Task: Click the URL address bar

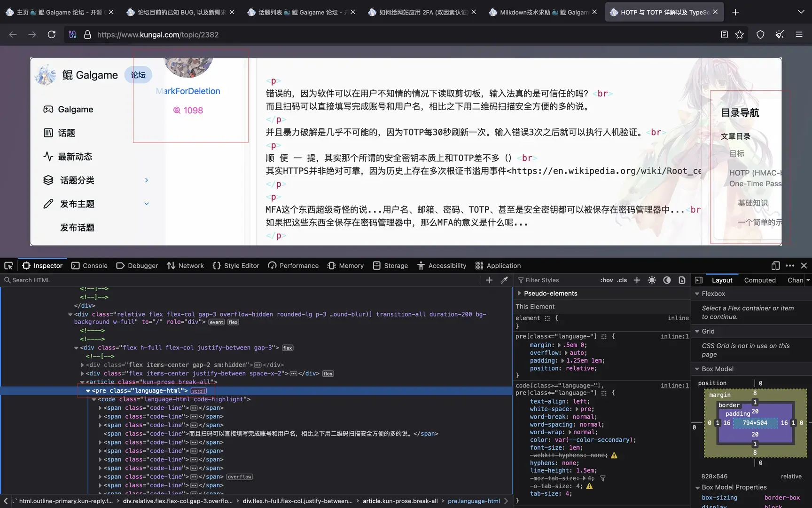Action: coord(395,34)
